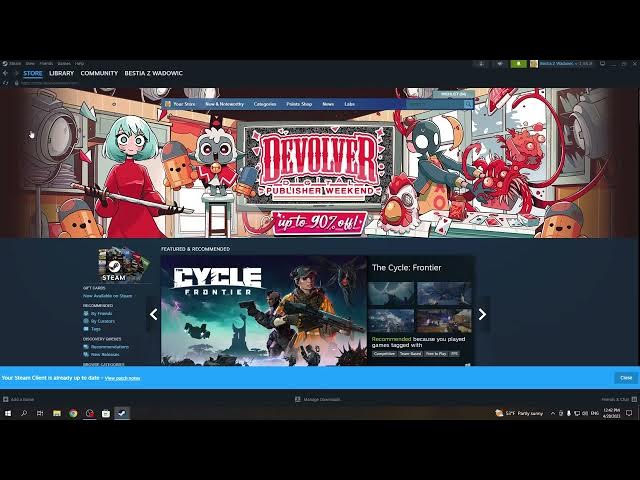Open the account avatar picture
Viewport: 640px width, 480px height.
click(534, 64)
